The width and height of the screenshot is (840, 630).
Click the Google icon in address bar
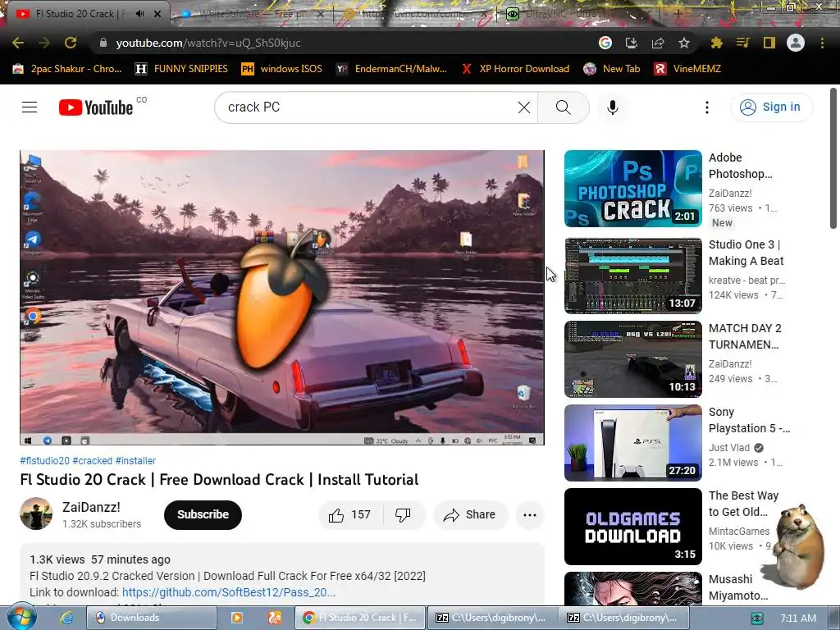605,43
